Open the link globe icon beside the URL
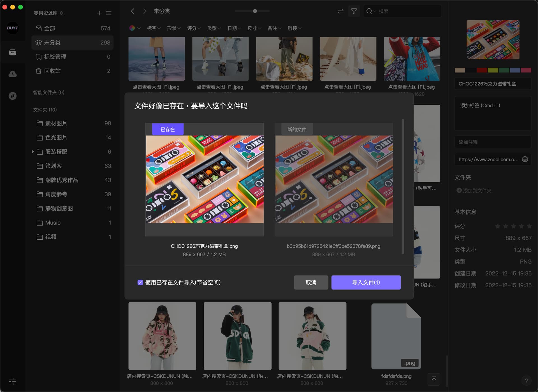The width and height of the screenshot is (538, 392). click(525, 159)
